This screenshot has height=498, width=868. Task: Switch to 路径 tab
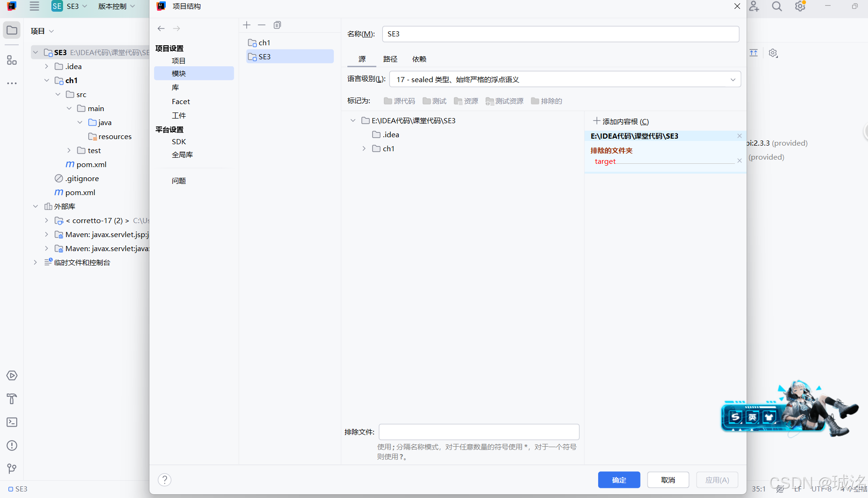click(390, 59)
